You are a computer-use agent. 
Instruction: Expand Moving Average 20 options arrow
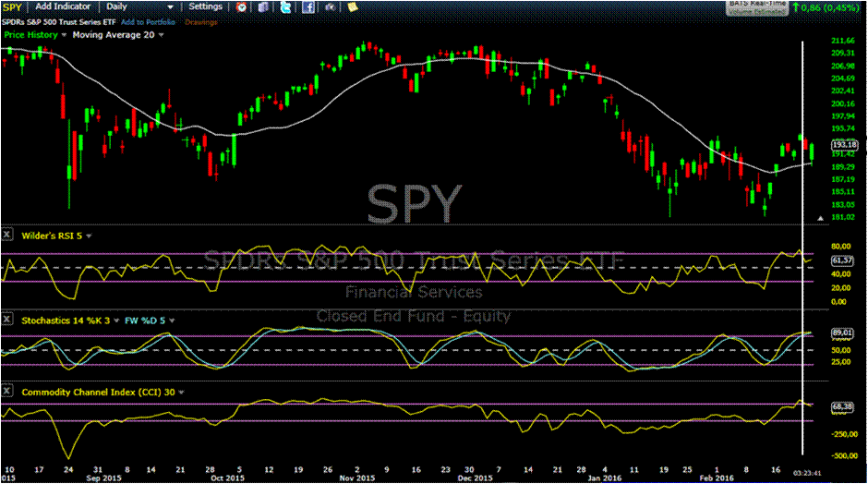161,35
